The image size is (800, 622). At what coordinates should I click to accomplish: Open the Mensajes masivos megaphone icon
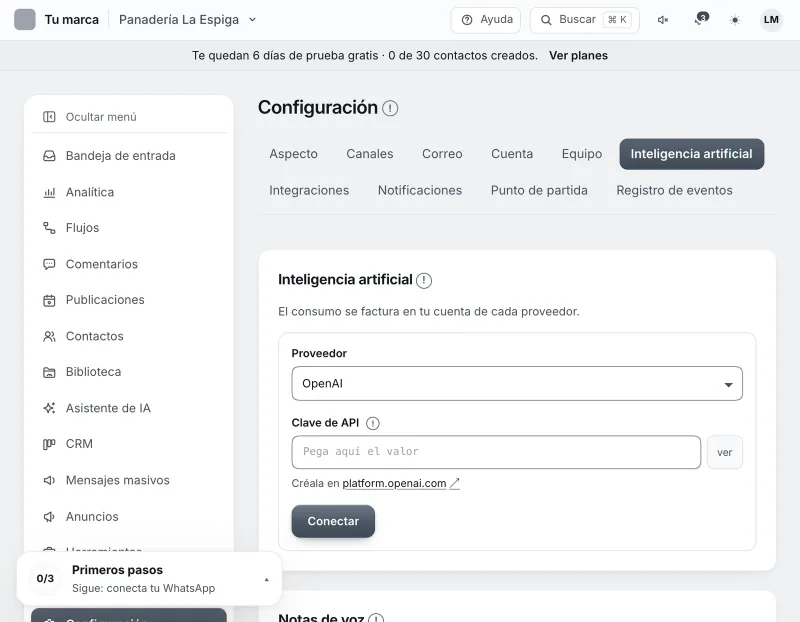pos(49,480)
